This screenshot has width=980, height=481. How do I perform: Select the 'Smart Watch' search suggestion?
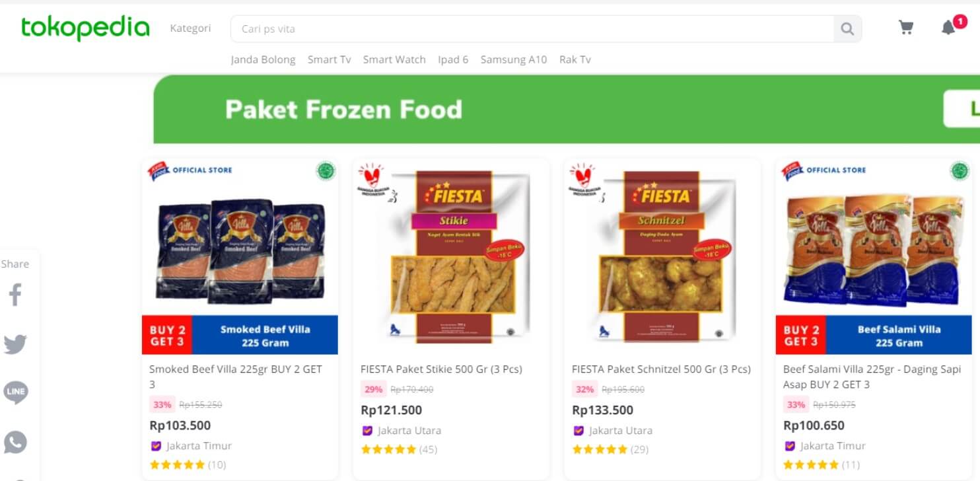click(394, 59)
